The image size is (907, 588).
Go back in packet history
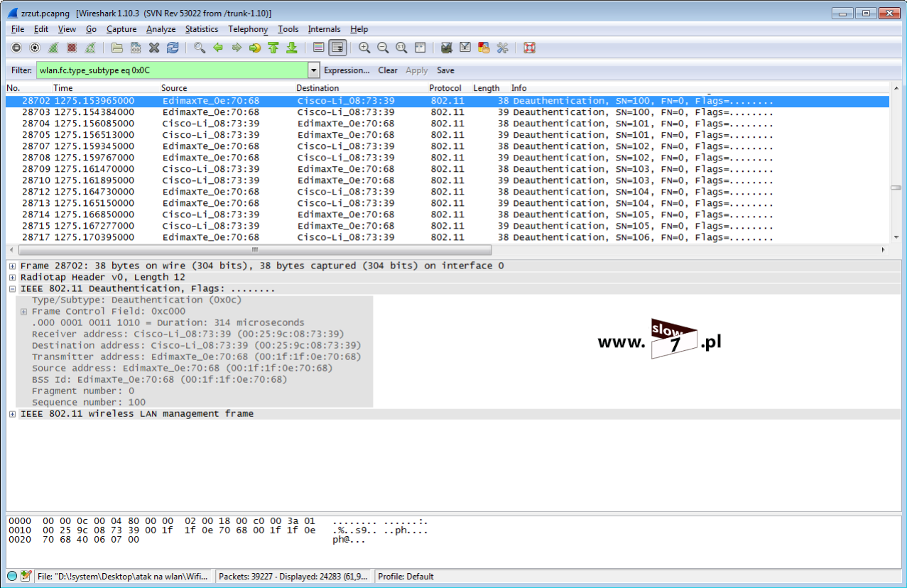coord(218,48)
